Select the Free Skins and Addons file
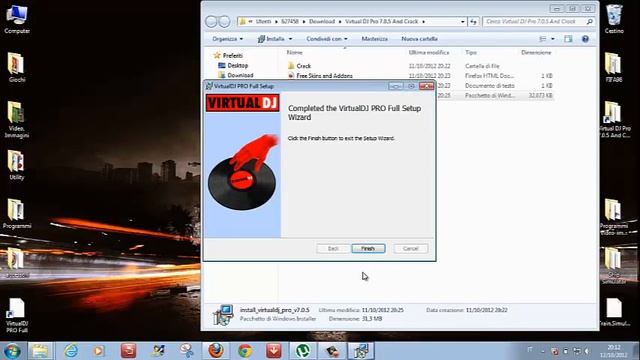This screenshot has height=360, width=640. pos(324,76)
